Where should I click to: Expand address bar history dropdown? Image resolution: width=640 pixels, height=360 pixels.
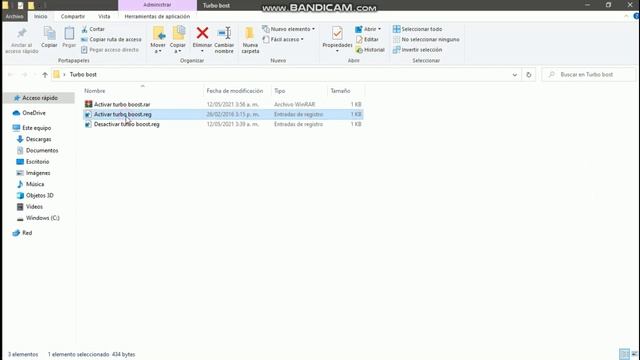click(x=514, y=75)
